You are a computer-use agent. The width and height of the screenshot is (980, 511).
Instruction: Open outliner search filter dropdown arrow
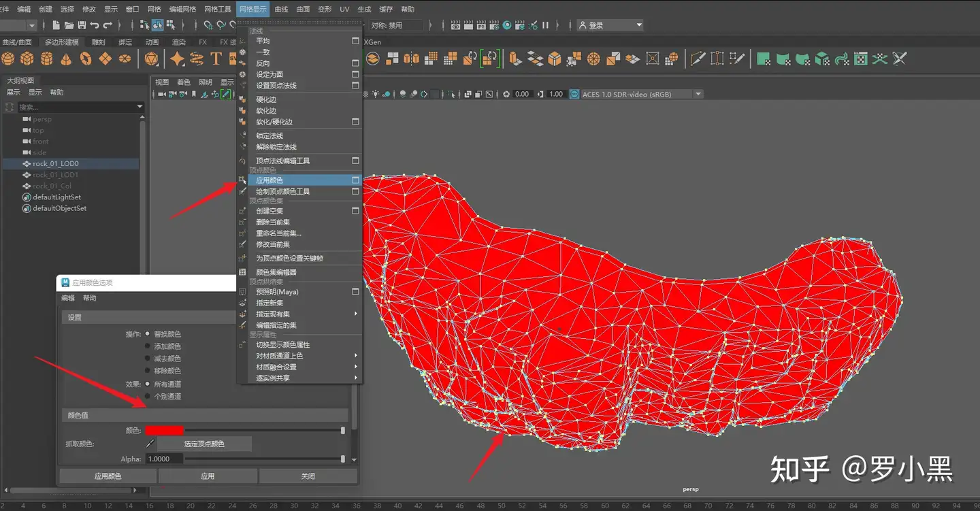point(140,107)
